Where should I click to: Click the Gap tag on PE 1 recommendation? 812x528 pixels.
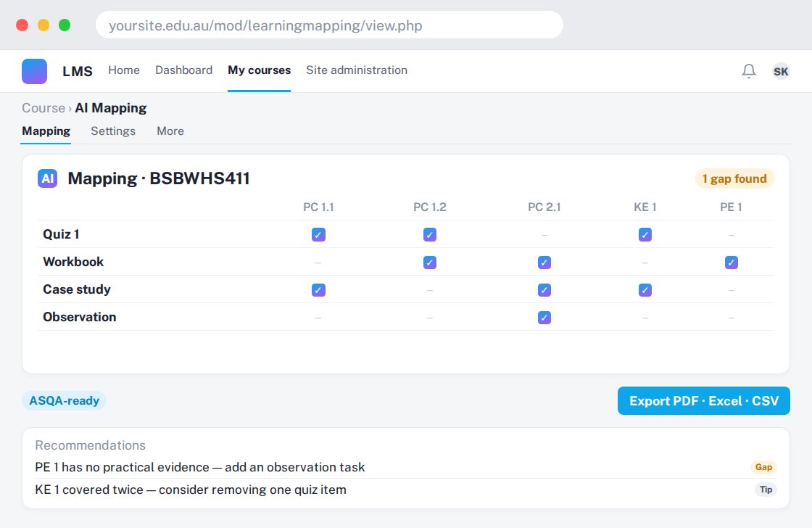[764, 467]
